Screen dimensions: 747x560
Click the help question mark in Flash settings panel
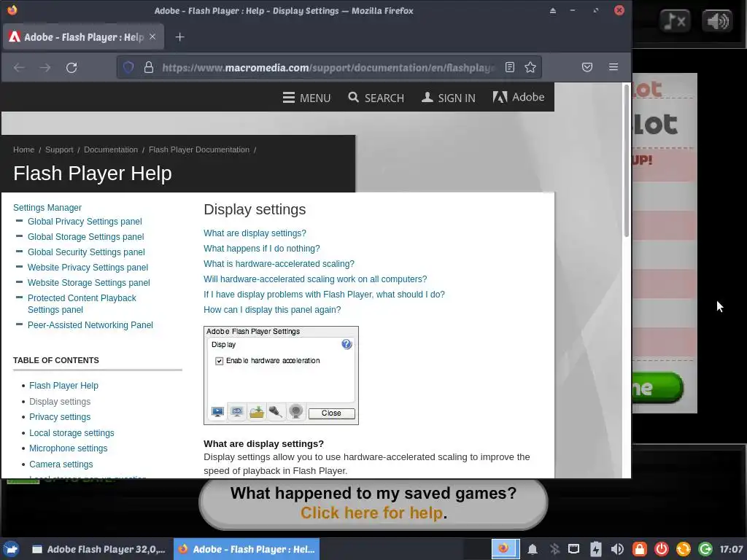pyautogui.click(x=347, y=344)
